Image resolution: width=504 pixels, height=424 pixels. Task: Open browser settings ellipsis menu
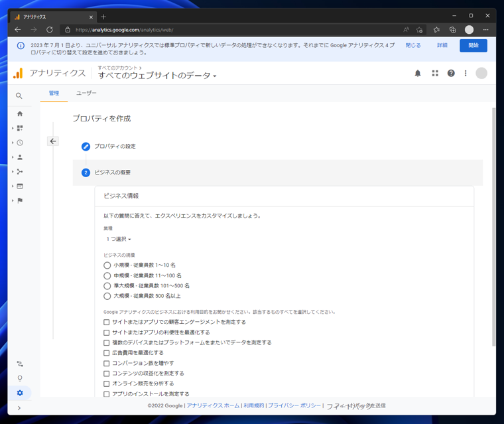coord(485,30)
